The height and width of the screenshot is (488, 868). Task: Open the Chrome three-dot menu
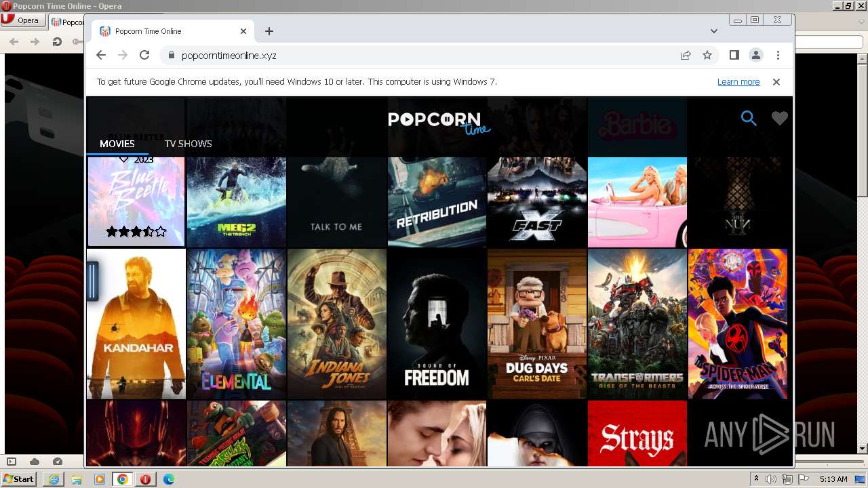778,56
